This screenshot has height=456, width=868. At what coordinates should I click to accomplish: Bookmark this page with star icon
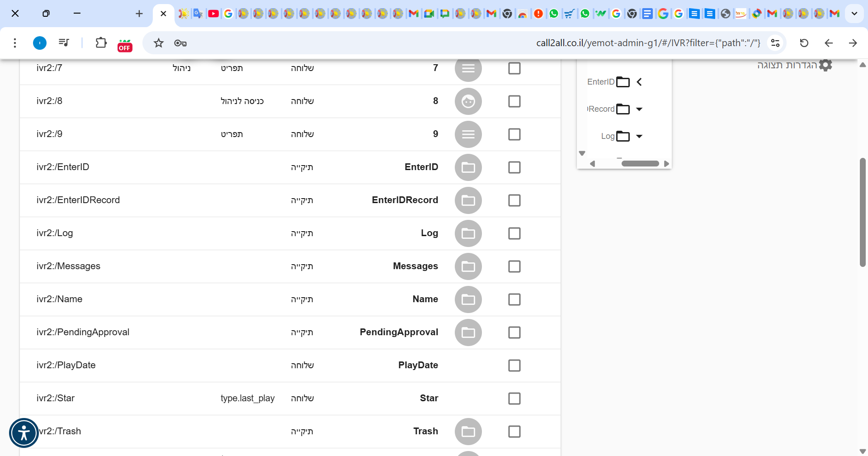click(x=158, y=43)
